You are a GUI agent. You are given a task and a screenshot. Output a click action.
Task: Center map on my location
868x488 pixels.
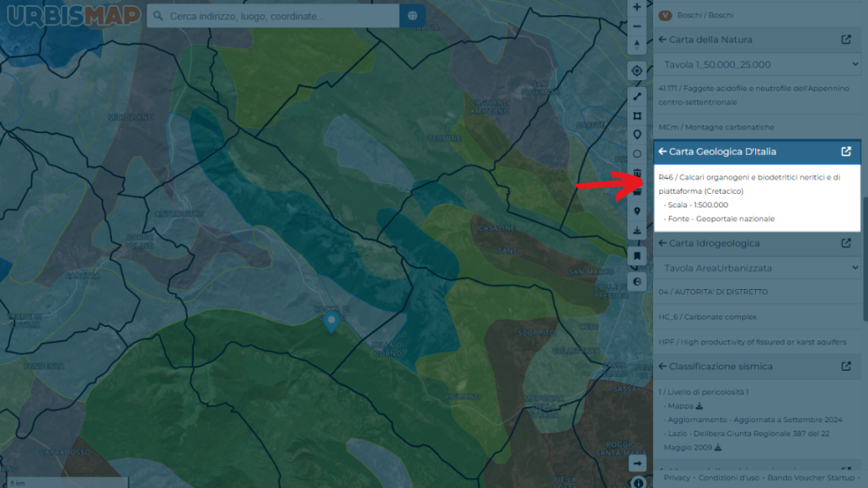(x=636, y=71)
